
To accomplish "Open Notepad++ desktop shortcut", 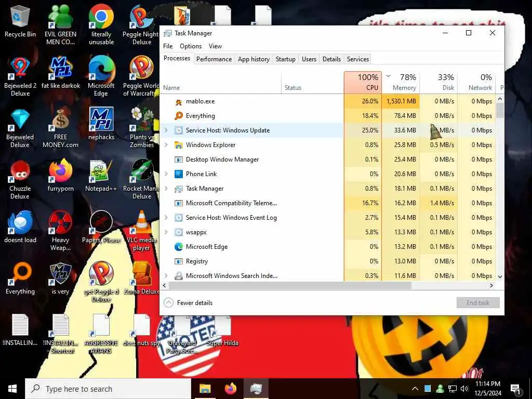I will click(101, 176).
